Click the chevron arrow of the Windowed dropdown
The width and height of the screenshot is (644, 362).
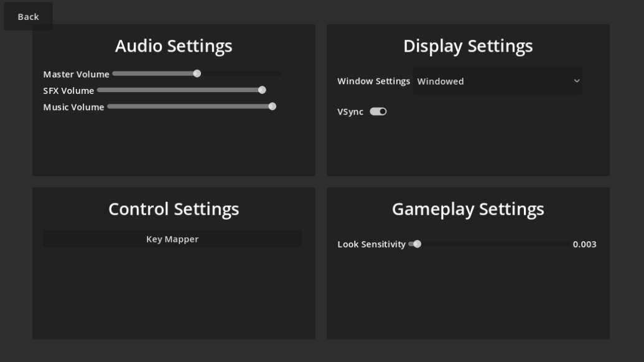coord(577,81)
